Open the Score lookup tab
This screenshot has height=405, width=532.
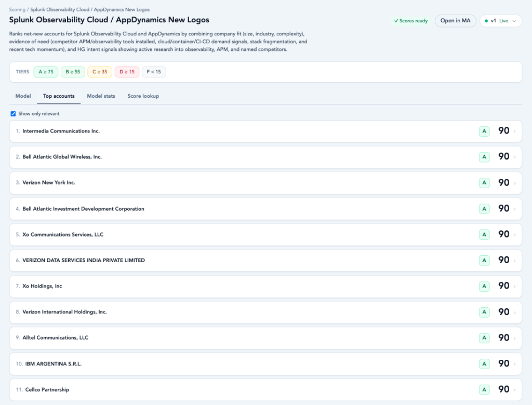coord(143,96)
